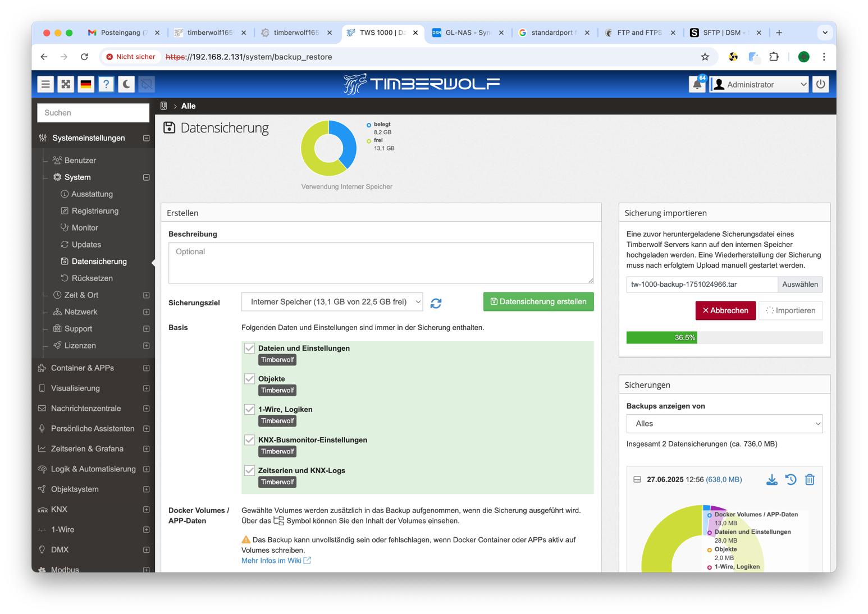Image resolution: width=868 pixels, height=614 pixels.
Task: Restore the 27.06.2025 backup icon
Action: (791, 479)
